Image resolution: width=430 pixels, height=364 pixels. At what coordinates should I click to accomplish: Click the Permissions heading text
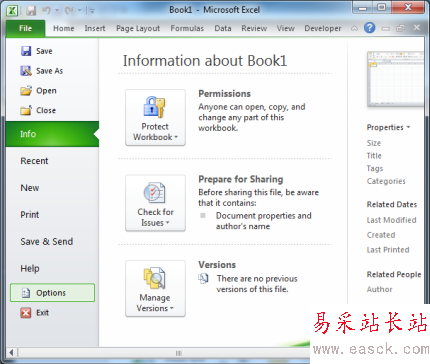[x=224, y=94]
